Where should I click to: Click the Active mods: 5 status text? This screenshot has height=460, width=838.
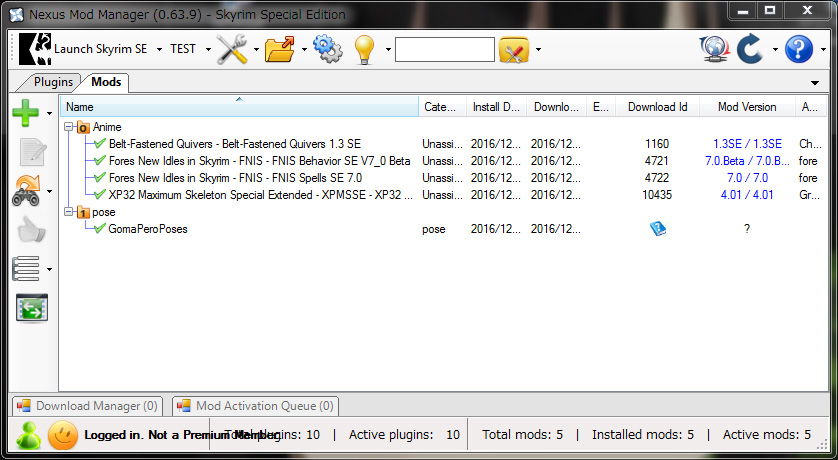(x=767, y=435)
